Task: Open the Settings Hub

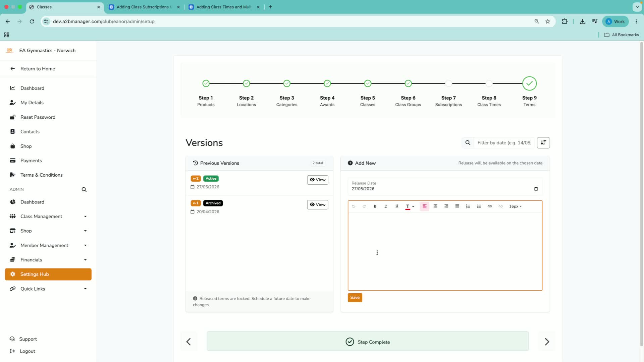Action: coord(48,274)
